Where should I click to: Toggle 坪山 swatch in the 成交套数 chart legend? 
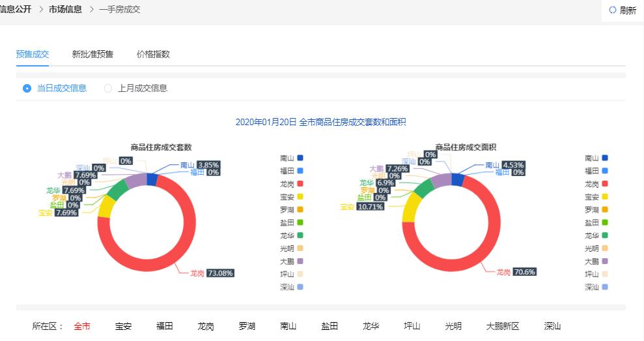pyautogui.click(x=300, y=274)
